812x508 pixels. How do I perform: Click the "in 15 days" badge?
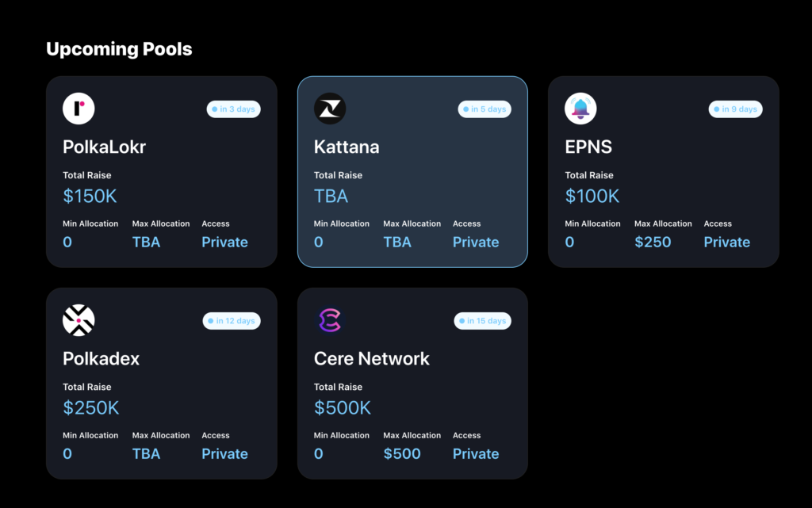click(483, 321)
